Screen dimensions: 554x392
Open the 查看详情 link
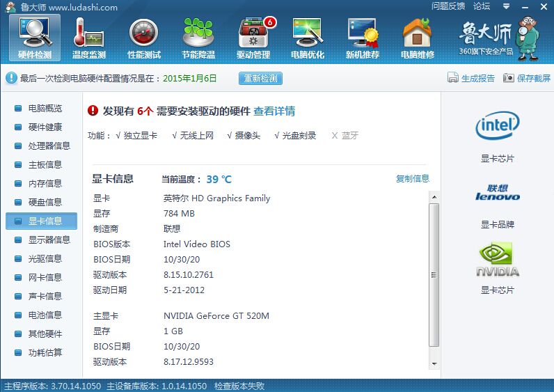(274, 111)
